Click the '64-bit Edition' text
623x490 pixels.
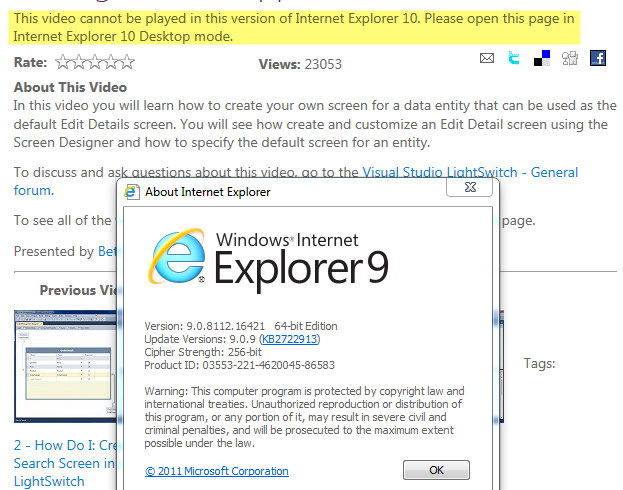click(306, 326)
